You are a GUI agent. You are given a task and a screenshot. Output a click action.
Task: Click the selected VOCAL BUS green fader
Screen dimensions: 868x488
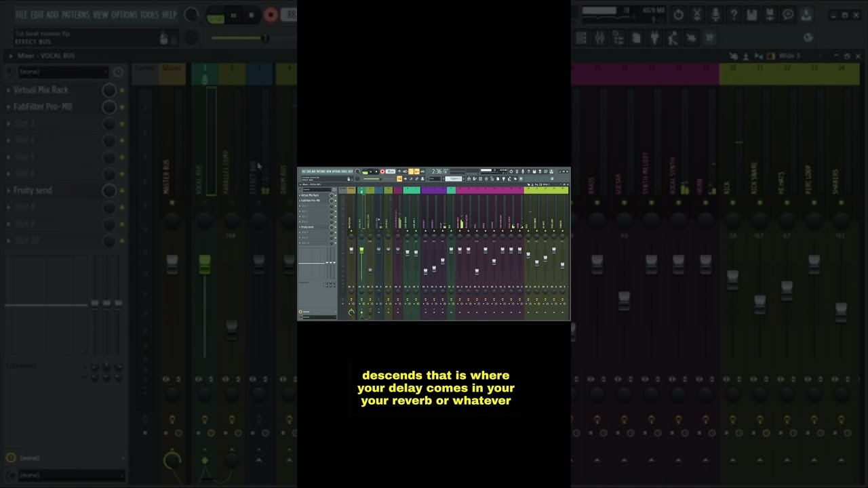coord(361,249)
